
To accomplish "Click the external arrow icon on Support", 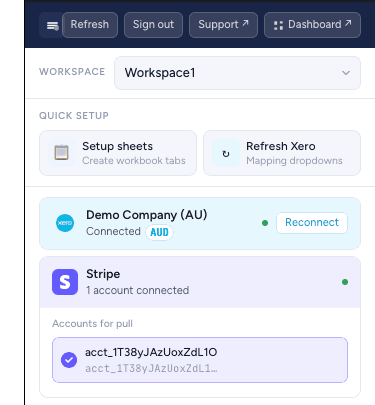I will click(245, 23).
